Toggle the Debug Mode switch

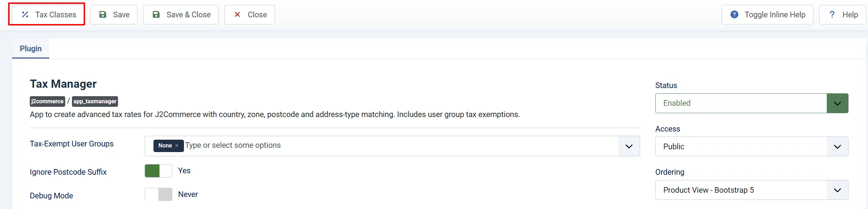[158, 194]
